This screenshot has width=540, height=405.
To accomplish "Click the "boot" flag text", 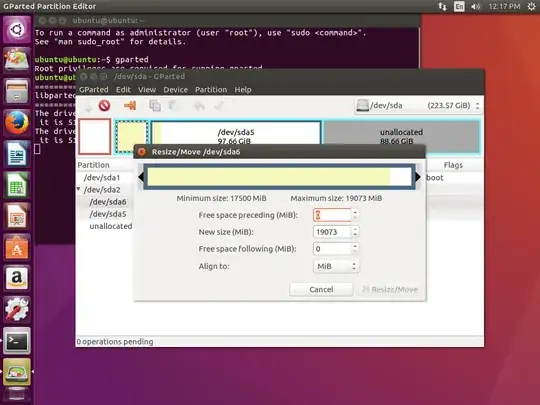I will (x=435, y=178).
